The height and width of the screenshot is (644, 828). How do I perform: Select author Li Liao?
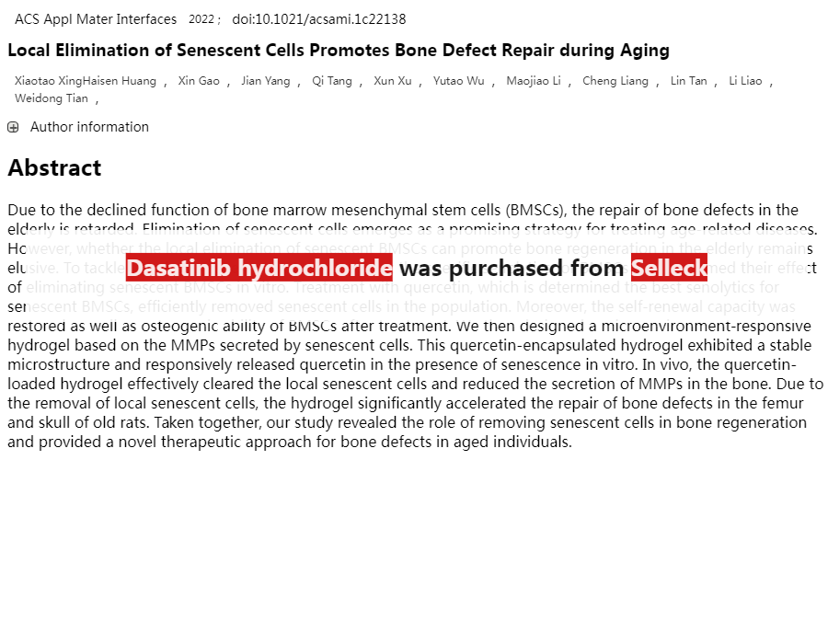tap(745, 81)
